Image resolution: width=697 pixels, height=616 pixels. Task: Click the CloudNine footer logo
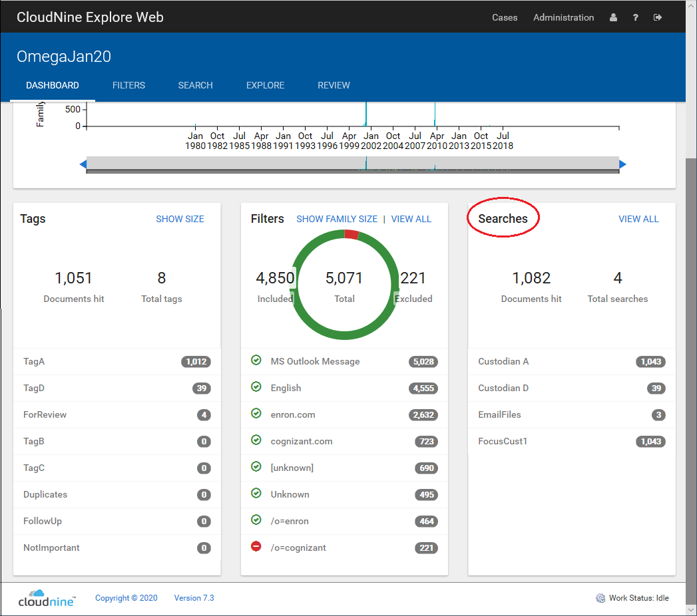tap(47, 598)
